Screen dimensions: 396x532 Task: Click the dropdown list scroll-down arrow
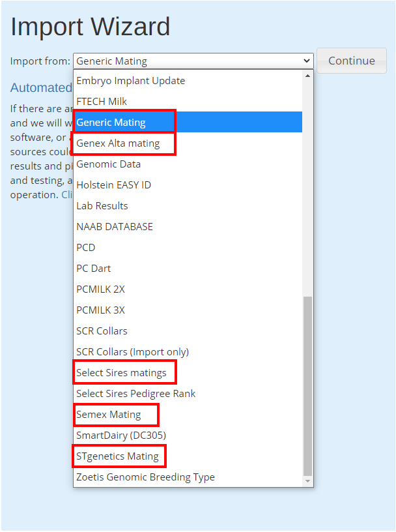coord(307,481)
